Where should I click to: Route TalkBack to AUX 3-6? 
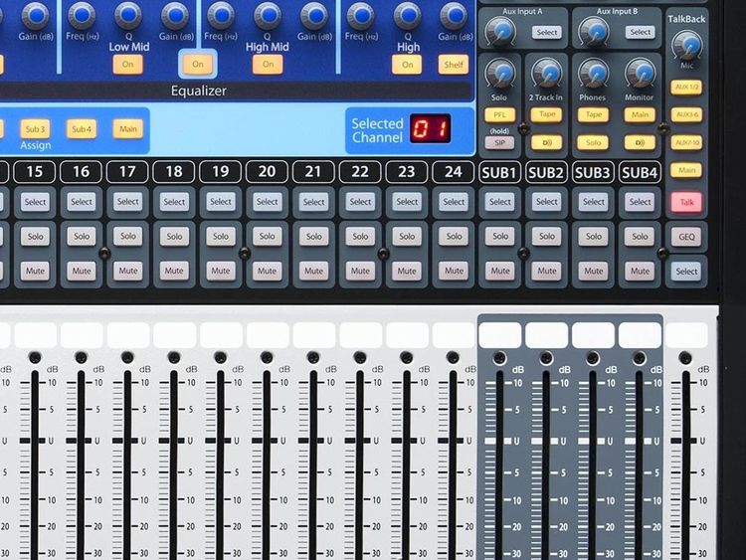coord(686,114)
